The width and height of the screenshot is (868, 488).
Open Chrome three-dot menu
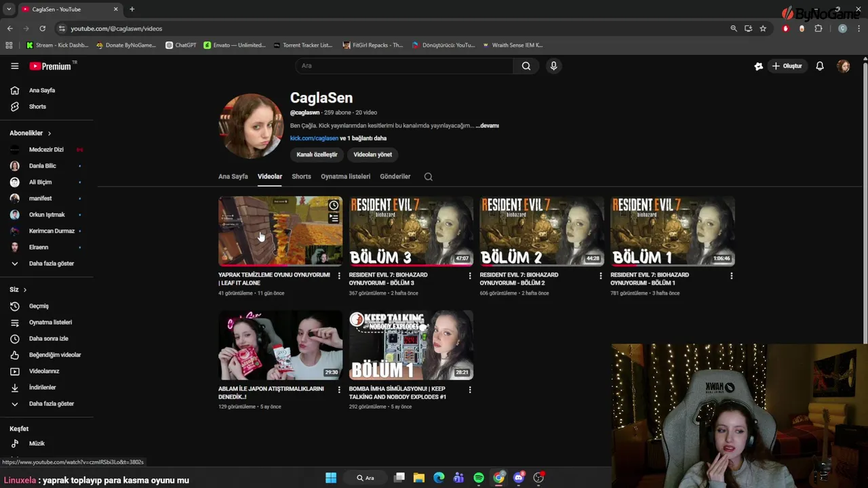(859, 28)
